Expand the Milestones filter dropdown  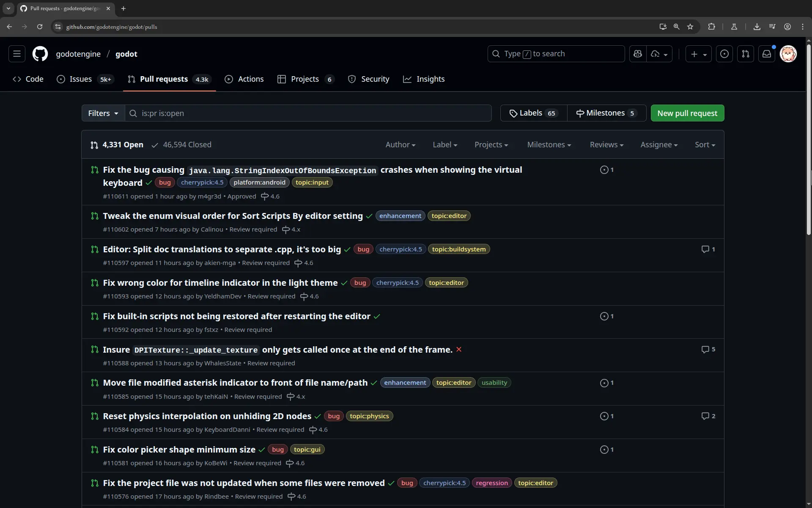pos(549,145)
